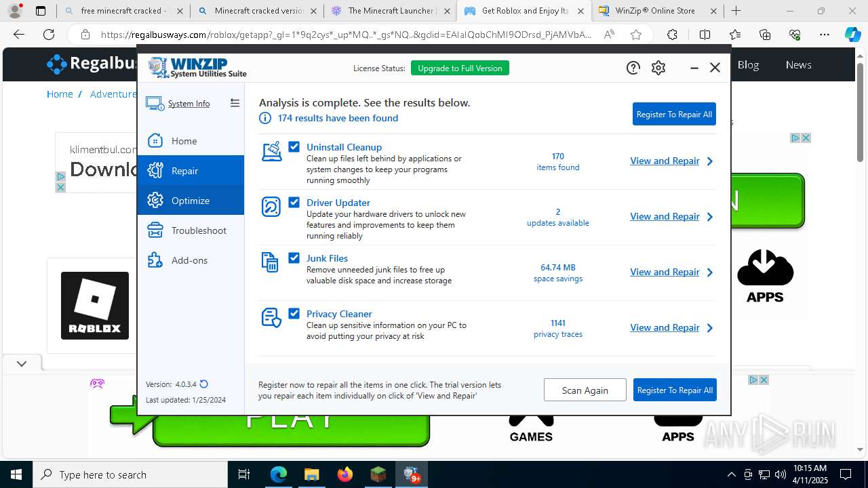Screen dimensions: 868x488
Task: Click Scan Again button
Action: click(x=585, y=390)
